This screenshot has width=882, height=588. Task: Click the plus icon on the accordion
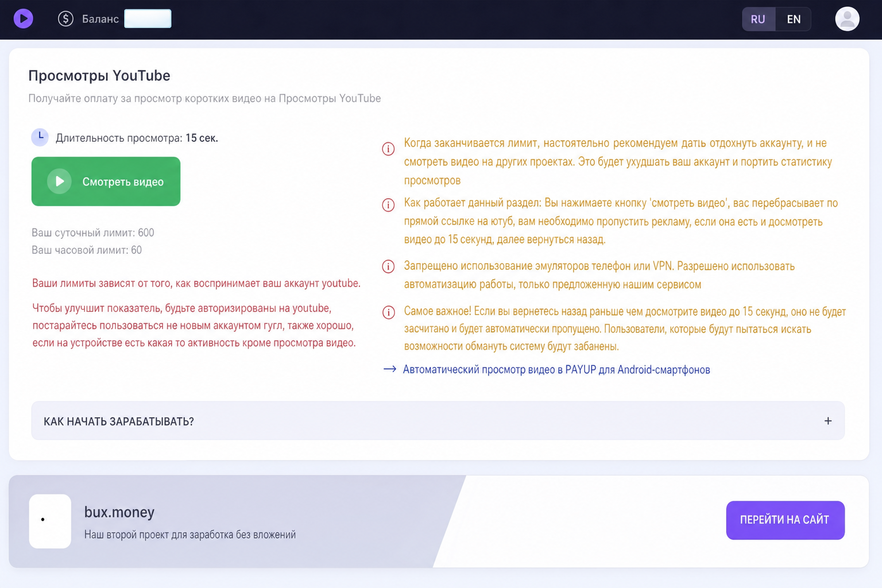[828, 421]
